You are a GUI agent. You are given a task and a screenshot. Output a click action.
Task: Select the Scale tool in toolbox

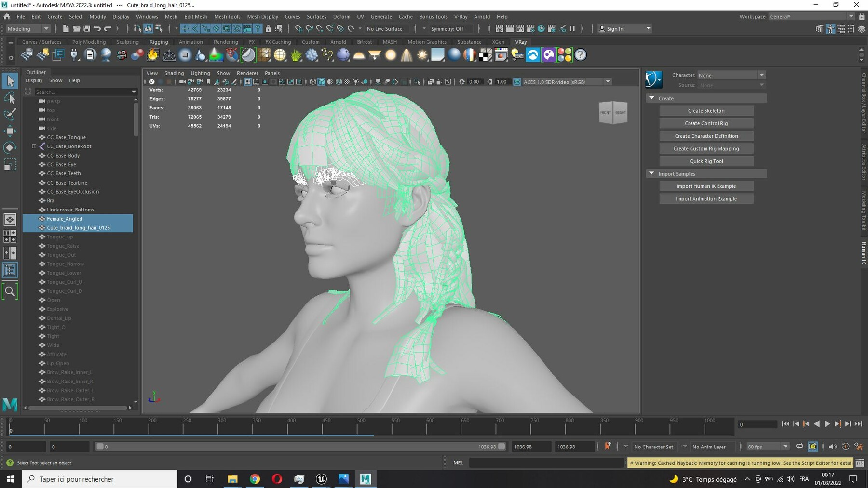[x=10, y=164]
